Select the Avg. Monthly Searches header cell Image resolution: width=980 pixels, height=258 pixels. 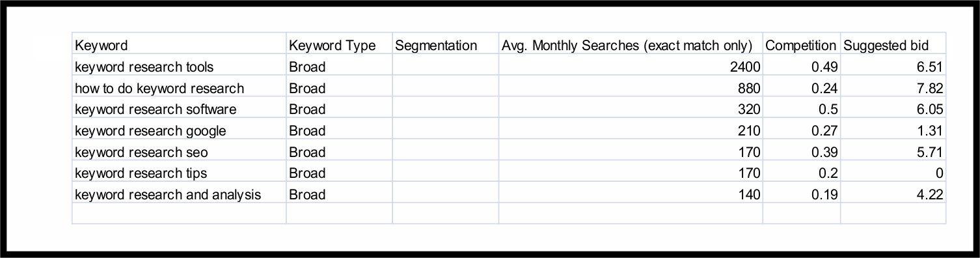click(631, 45)
